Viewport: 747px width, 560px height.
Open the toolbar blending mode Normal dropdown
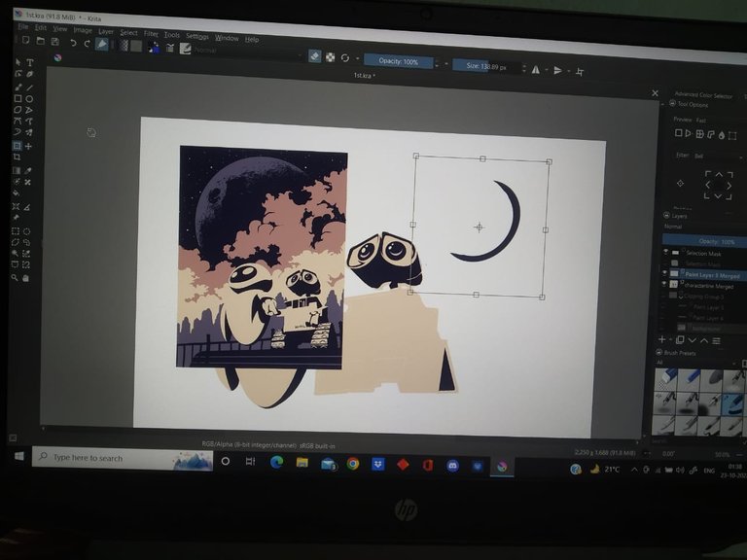coord(248,52)
